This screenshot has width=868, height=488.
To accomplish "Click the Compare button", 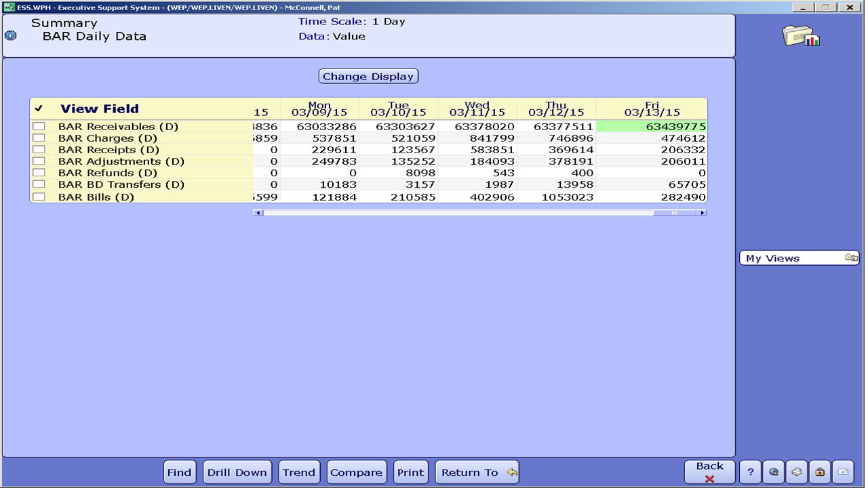I will click(357, 472).
